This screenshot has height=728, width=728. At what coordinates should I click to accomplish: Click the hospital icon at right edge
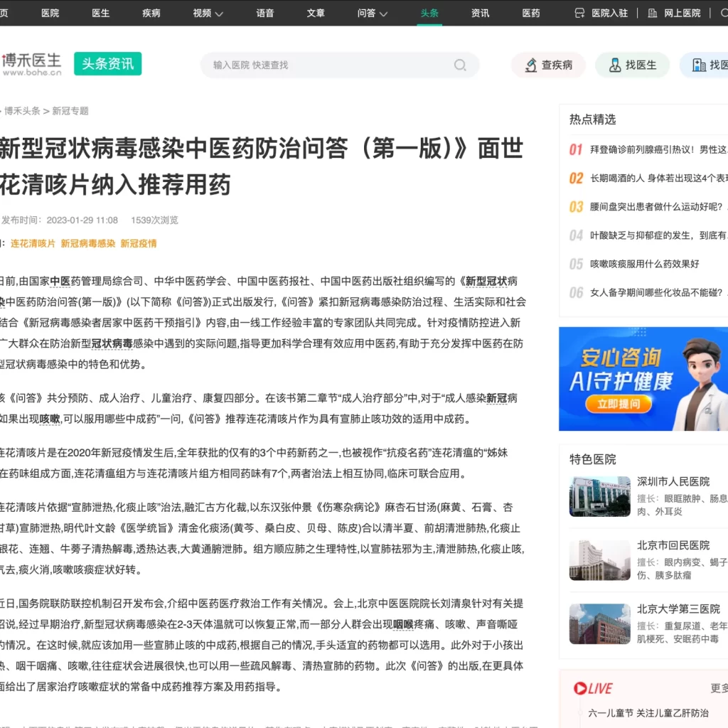click(698, 65)
